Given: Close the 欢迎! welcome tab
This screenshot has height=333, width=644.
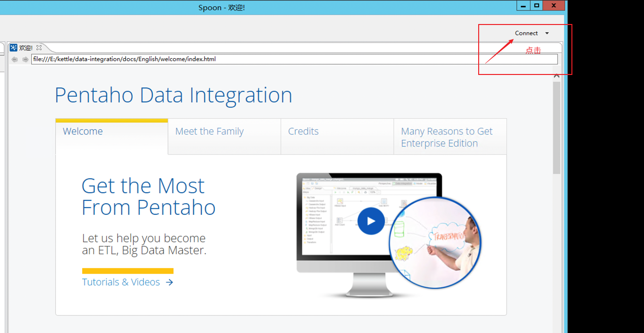Looking at the screenshot, I should (x=39, y=48).
